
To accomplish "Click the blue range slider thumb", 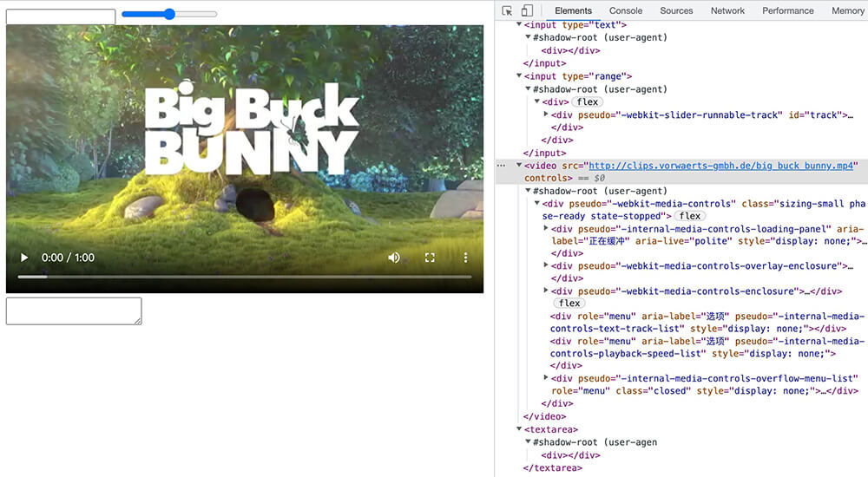I will click(169, 14).
